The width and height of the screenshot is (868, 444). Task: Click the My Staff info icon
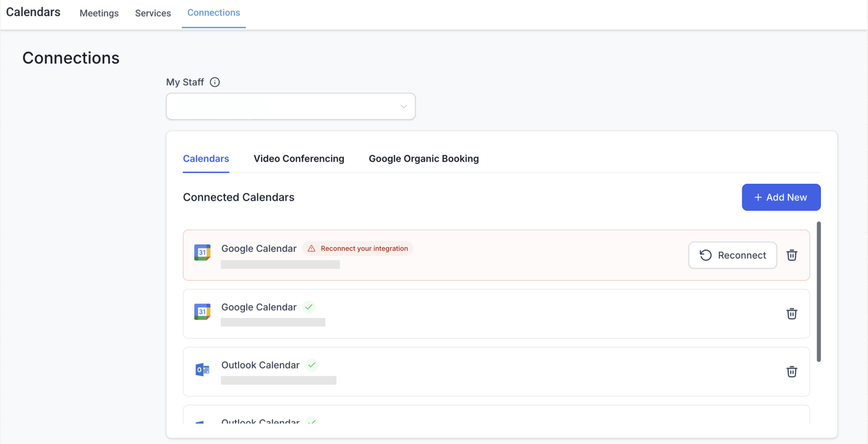[215, 82]
